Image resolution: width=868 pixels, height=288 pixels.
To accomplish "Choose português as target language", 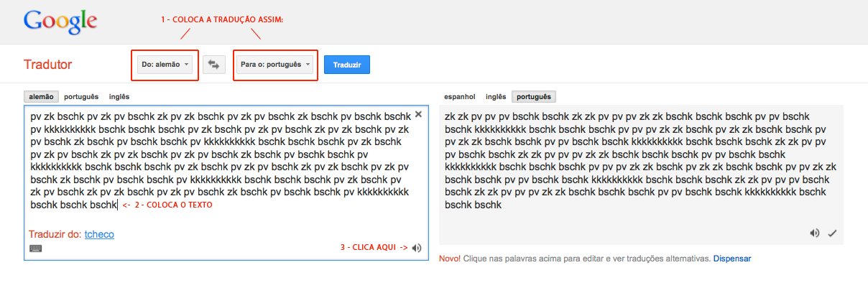I will 533,97.
